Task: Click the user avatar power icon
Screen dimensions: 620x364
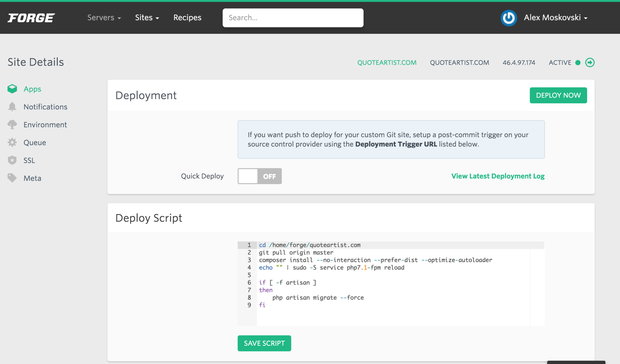Action: pos(509,18)
